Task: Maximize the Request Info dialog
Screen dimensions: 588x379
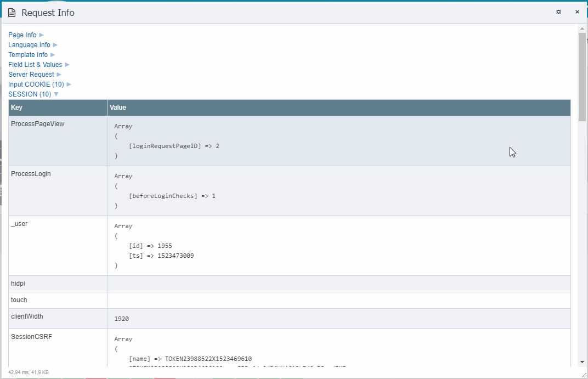Action: click(x=558, y=12)
